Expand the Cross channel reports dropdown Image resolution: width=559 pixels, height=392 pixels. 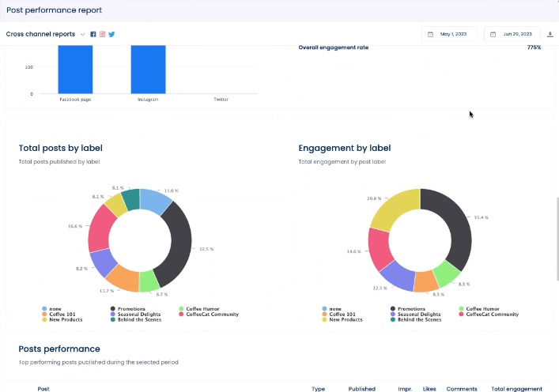pyautogui.click(x=82, y=35)
